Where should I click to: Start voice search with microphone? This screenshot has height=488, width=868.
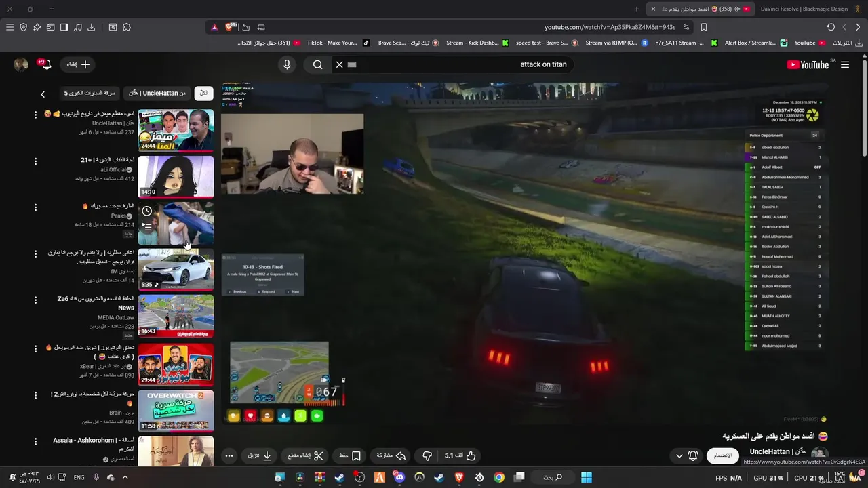(x=287, y=64)
